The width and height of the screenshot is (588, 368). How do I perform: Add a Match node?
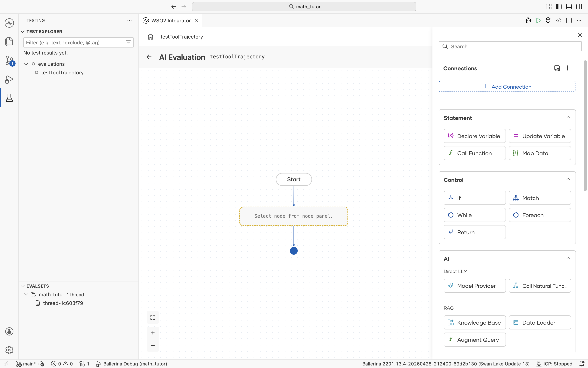click(x=540, y=198)
